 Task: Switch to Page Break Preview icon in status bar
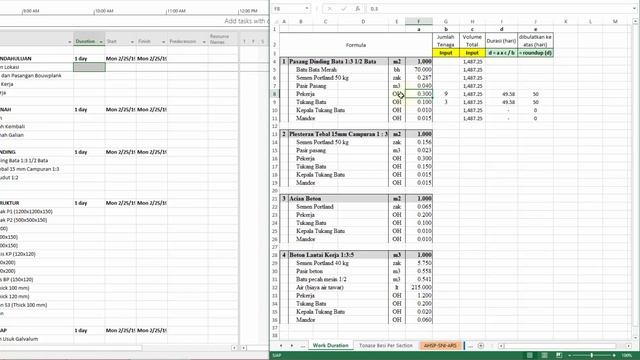point(559,356)
